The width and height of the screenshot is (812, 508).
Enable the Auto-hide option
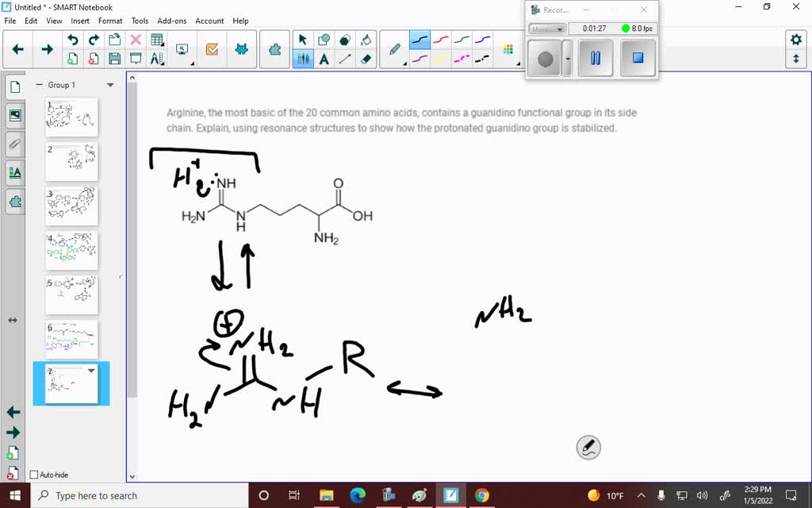pos(36,475)
